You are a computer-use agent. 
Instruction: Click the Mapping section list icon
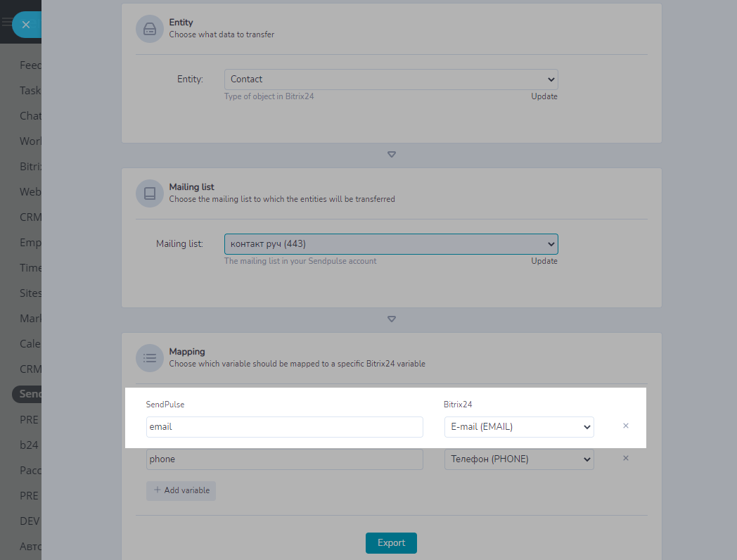coord(149,357)
